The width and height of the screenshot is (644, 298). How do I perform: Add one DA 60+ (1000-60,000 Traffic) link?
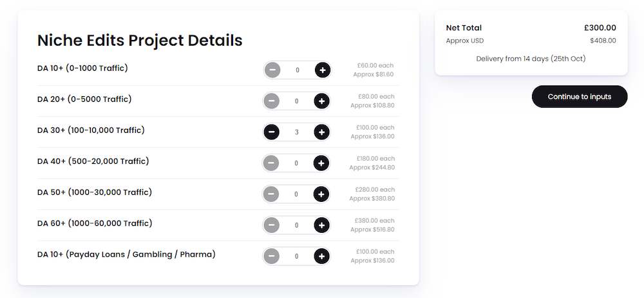tap(321, 225)
